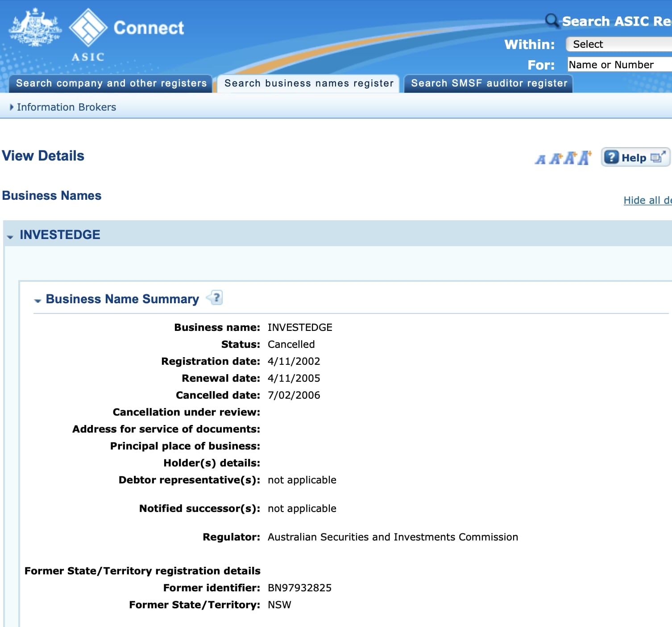Click the Name or Number search field

point(620,65)
